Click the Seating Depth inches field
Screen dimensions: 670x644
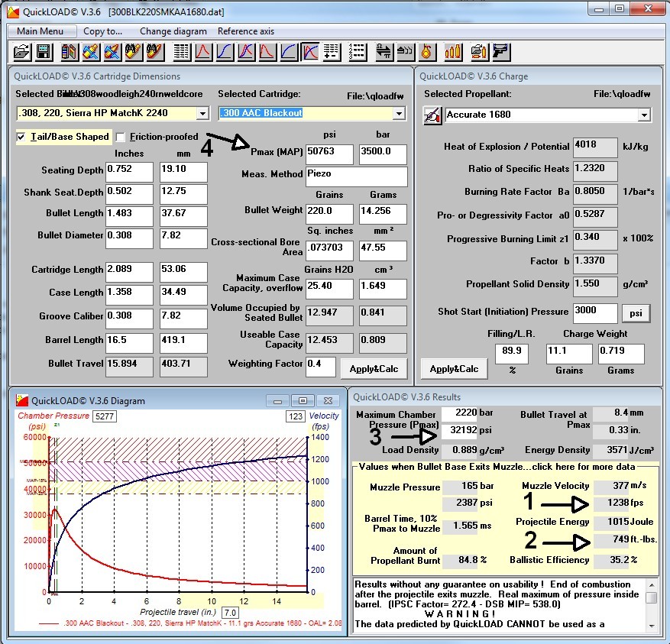click(129, 171)
